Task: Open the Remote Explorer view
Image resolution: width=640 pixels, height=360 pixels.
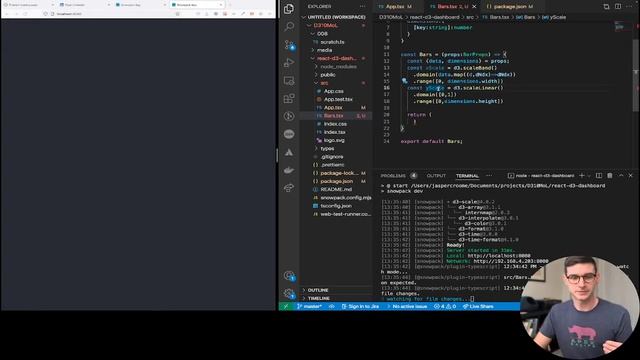Action: 289,80
